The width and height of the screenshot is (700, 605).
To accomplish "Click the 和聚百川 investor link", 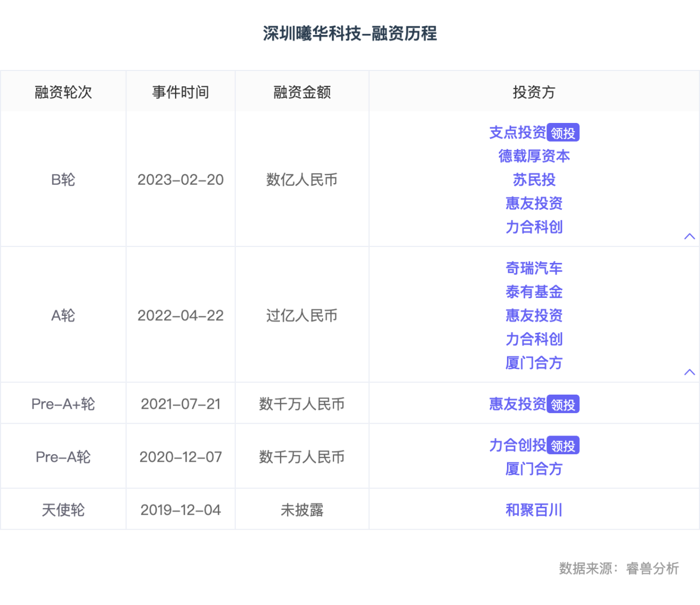I will click(534, 510).
